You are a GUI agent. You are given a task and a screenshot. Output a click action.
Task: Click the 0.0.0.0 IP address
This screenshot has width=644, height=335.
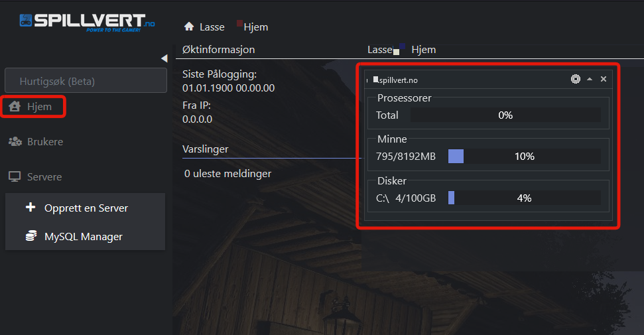pos(197,119)
